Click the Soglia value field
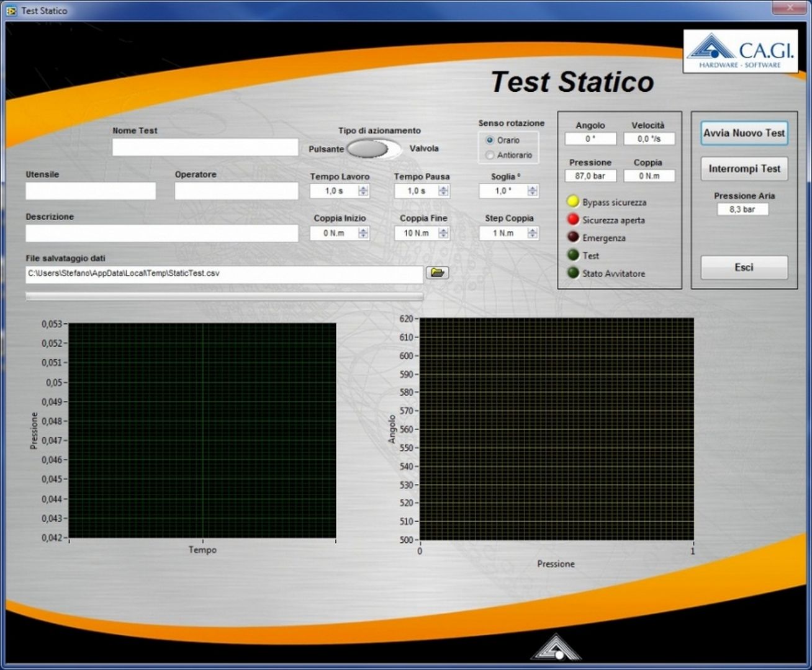This screenshot has width=812, height=670. coord(503,191)
